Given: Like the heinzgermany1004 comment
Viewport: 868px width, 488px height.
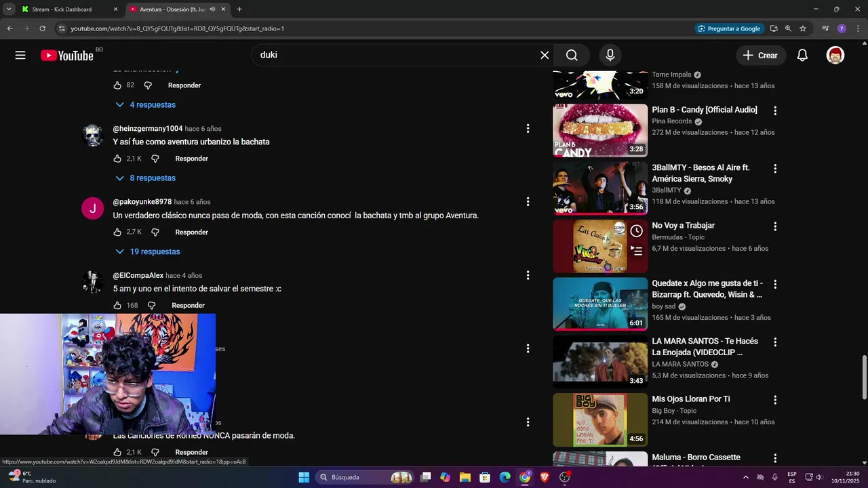Looking at the screenshot, I should [117, 159].
